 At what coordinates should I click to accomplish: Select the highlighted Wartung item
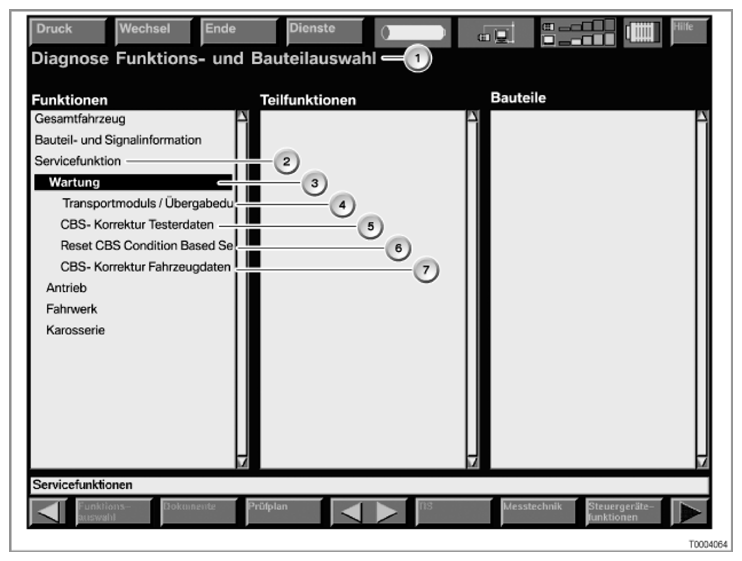[x=75, y=183]
